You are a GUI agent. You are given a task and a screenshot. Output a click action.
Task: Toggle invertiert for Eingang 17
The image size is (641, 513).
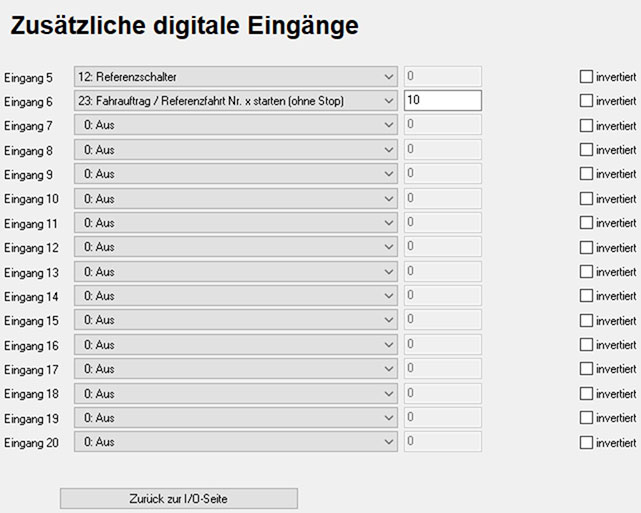(587, 369)
